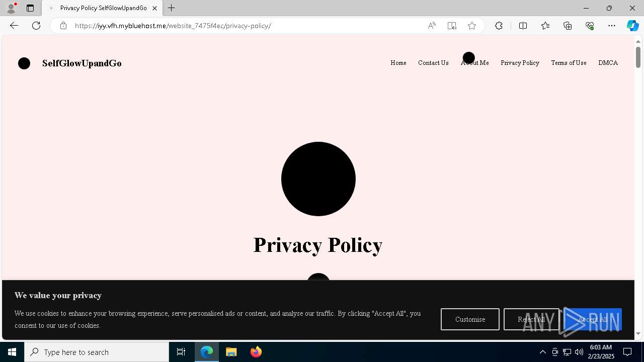Image resolution: width=644 pixels, height=362 pixels.
Task: Open network status tray icon
Action: pos(567,352)
